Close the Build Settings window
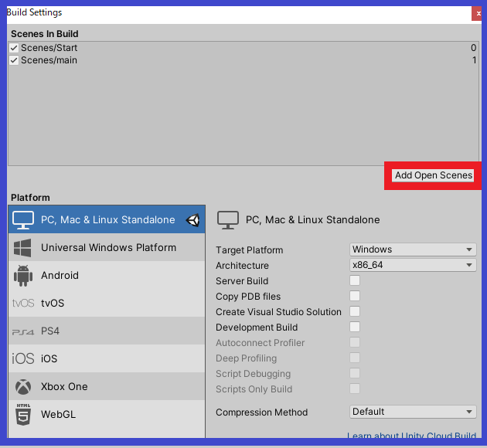487x448 pixels. coord(477,14)
